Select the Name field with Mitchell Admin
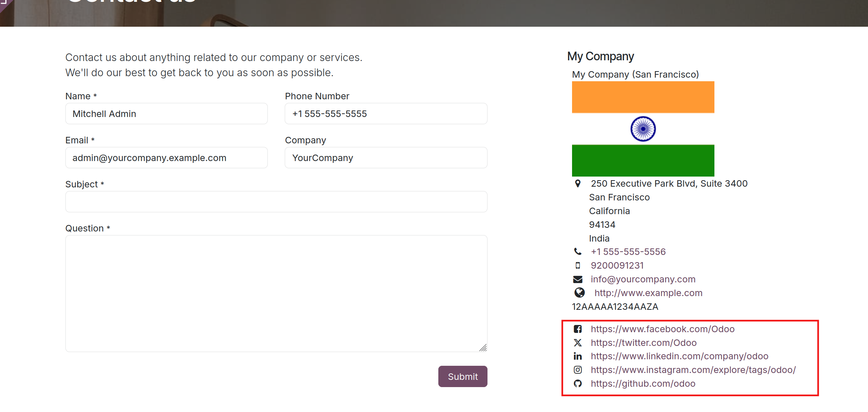Image resolution: width=868 pixels, height=412 pixels. (166, 114)
